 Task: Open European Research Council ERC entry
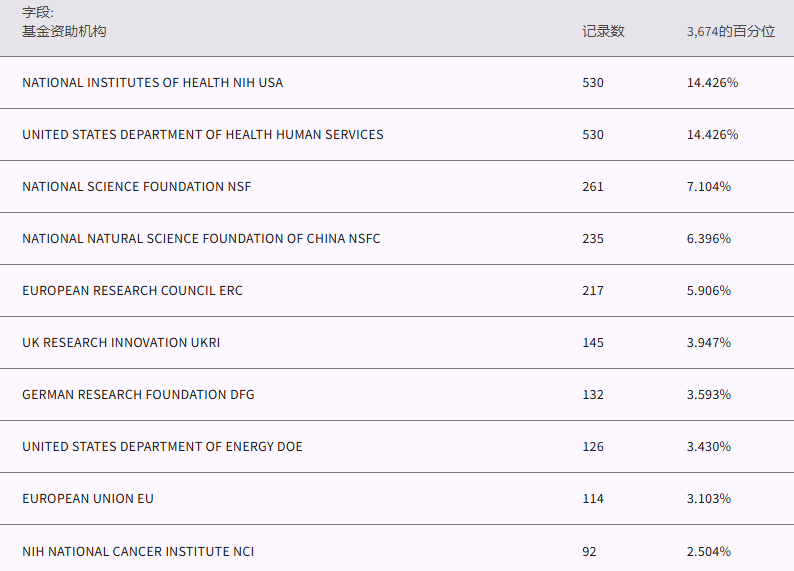coord(132,291)
